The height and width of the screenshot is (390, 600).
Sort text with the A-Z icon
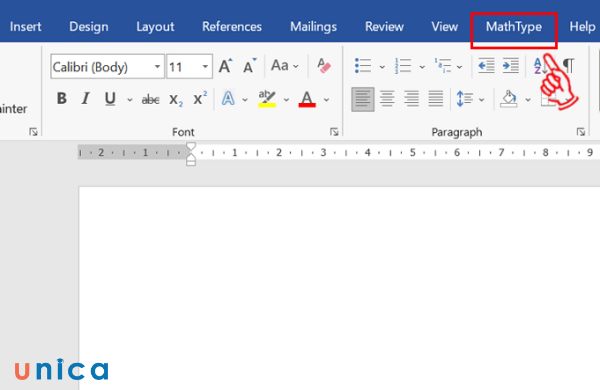tap(539, 66)
